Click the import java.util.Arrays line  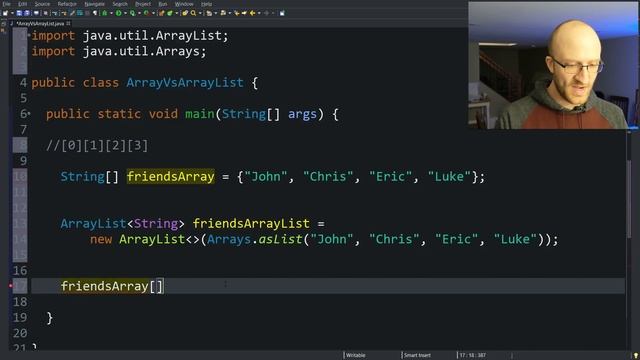click(119, 51)
